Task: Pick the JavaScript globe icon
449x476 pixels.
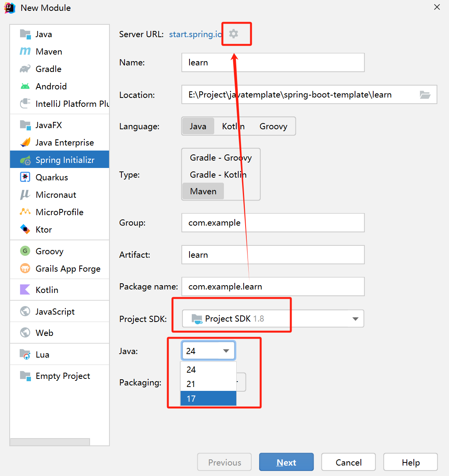Action: coord(25,311)
